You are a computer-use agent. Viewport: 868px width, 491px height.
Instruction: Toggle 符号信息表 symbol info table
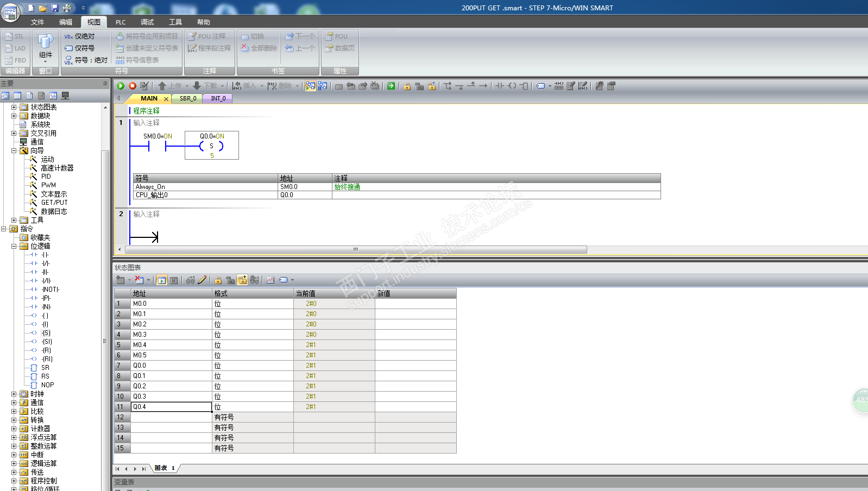(137, 60)
